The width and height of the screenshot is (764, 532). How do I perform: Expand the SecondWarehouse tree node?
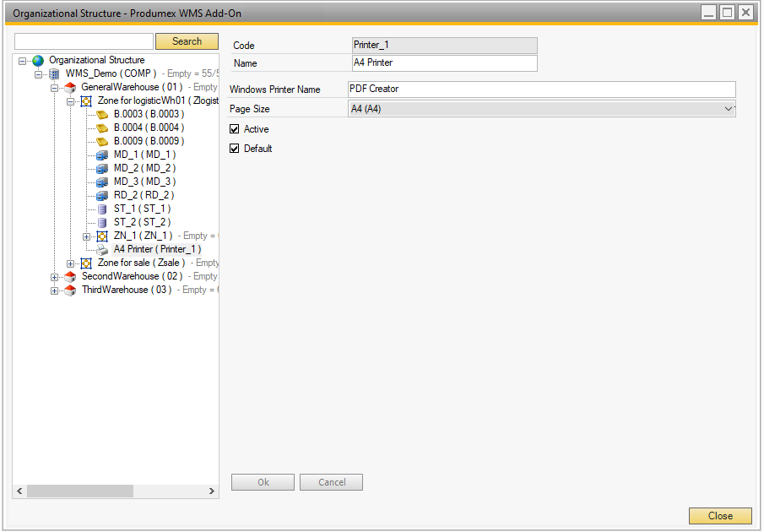tap(55, 277)
